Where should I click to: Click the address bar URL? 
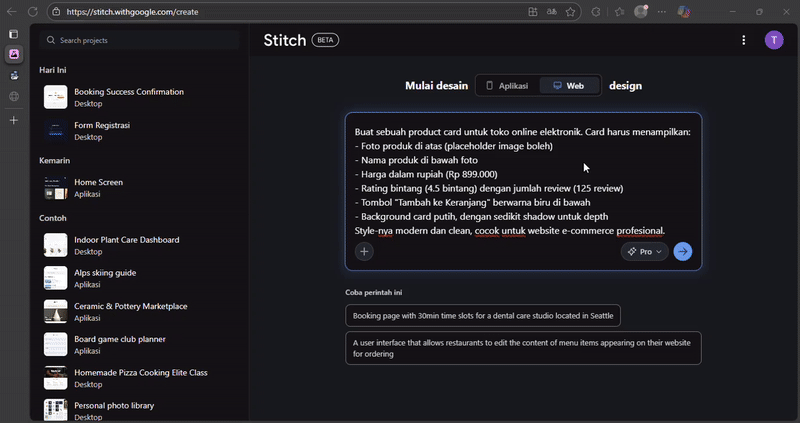132,12
